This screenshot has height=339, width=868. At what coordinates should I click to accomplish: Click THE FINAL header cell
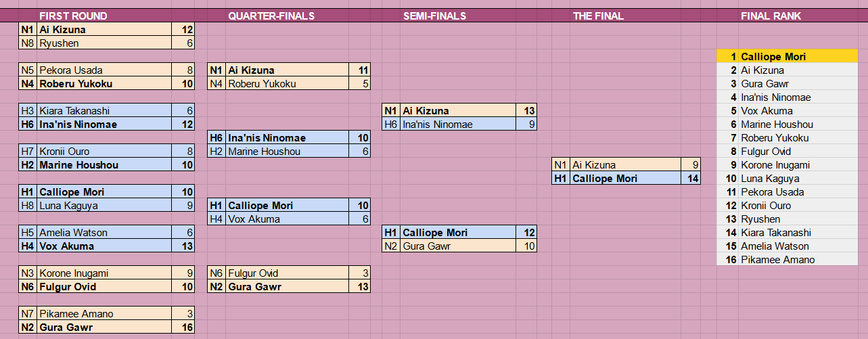pyautogui.click(x=598, y=16)
